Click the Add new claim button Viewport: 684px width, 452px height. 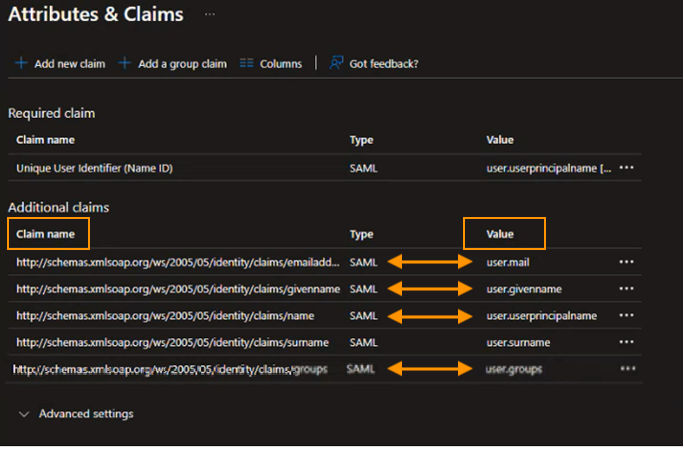(x=68, y=64)
